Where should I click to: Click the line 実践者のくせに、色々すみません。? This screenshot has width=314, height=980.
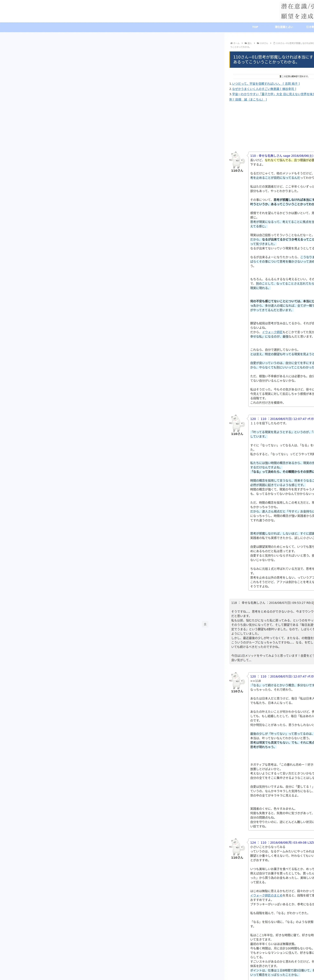[273, 809]
